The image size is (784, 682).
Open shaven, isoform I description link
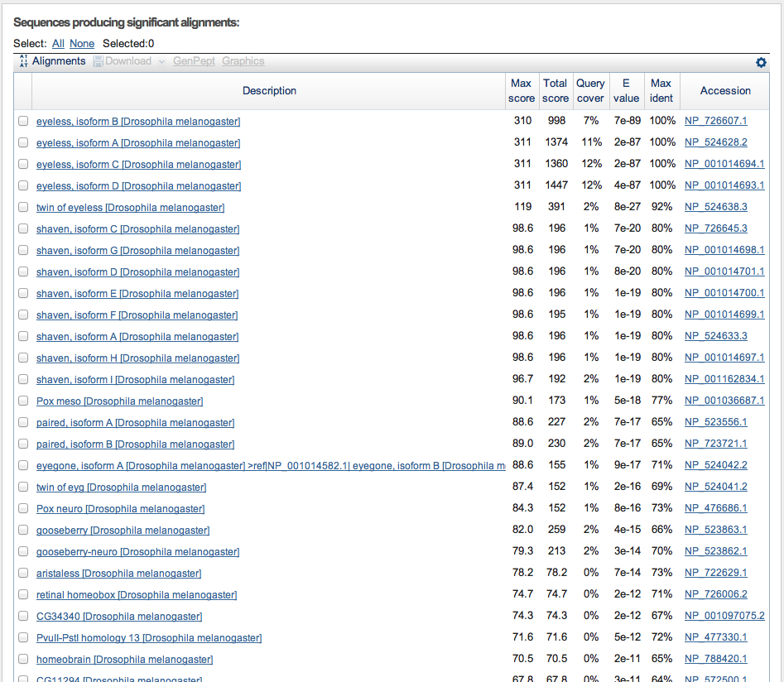click(135, 380)
